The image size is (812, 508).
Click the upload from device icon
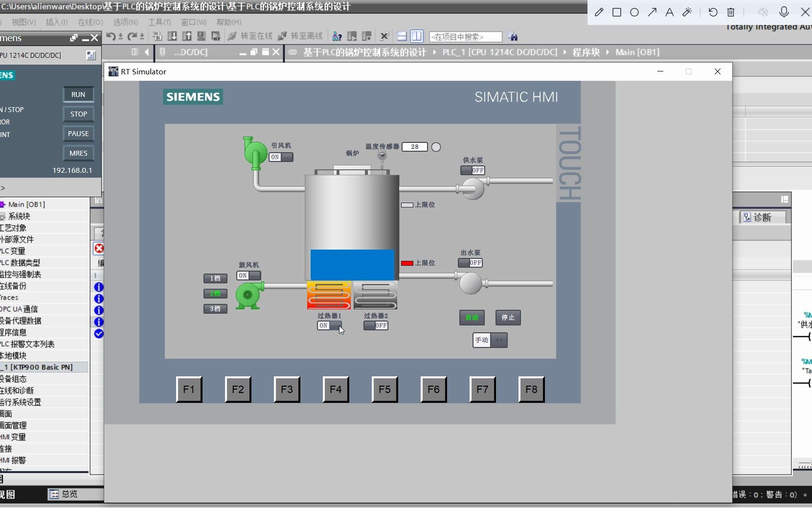click(x=187, y=36)
